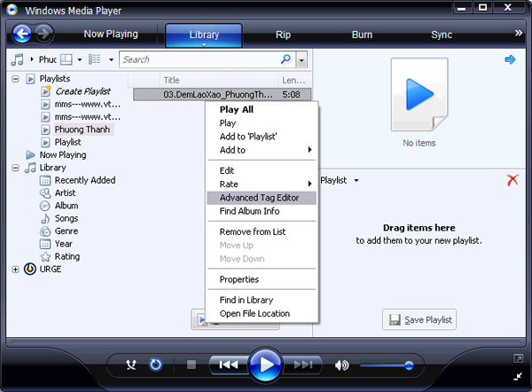Open the Burn tab
The image size is (532, 392).
pos(362,35)
